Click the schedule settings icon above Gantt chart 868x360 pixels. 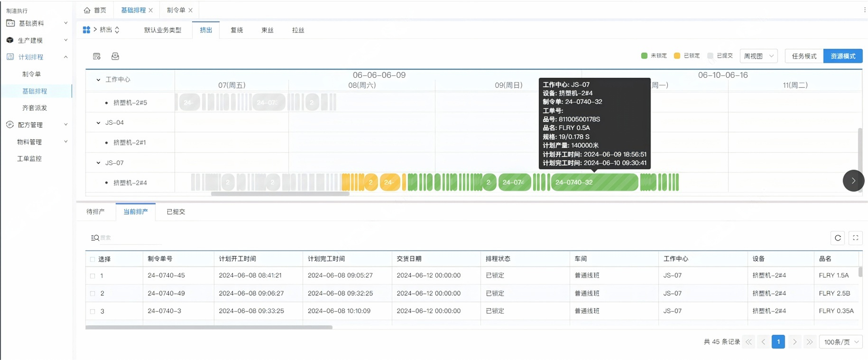coord(97,56)
